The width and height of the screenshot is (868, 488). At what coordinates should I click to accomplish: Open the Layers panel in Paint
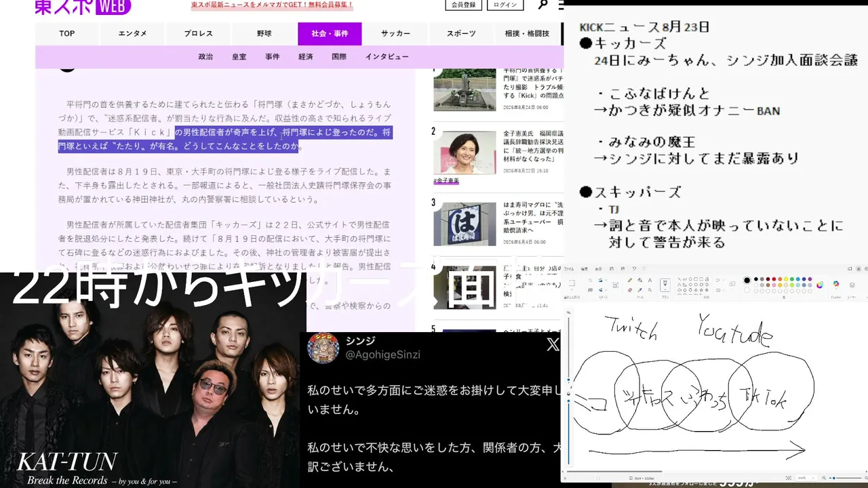tap(852, 285)
